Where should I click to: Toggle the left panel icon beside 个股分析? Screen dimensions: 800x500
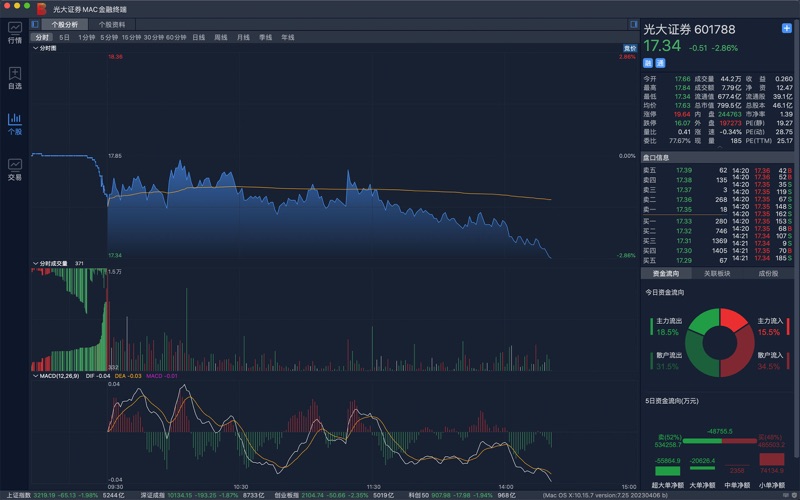tap(35, 24)
